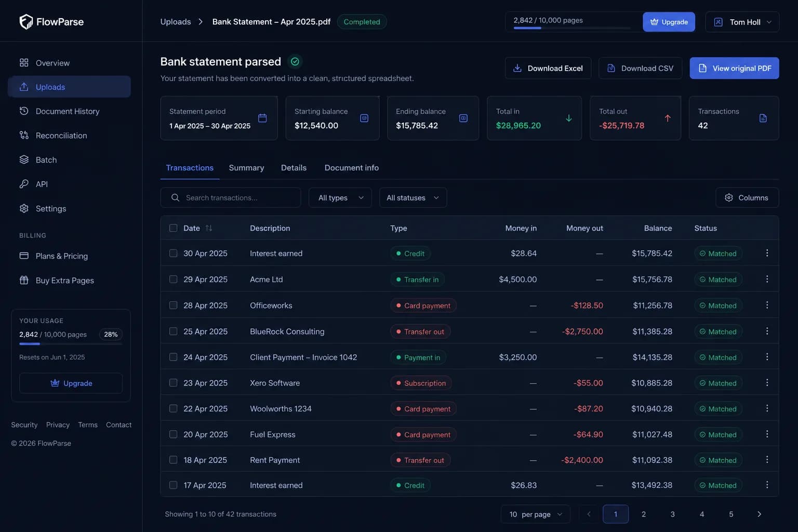Click the sidebar usage progress bar

[x=71, y=344]
